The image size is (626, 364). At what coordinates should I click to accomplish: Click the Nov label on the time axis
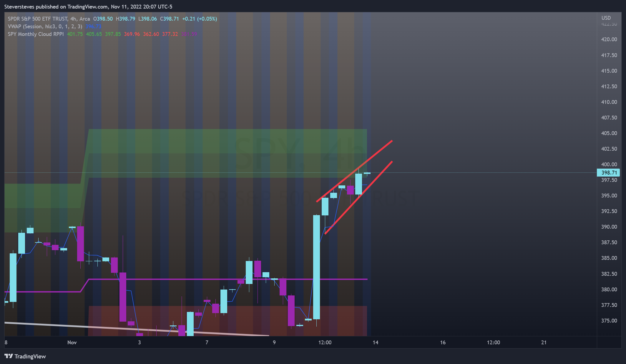point(72,343)
